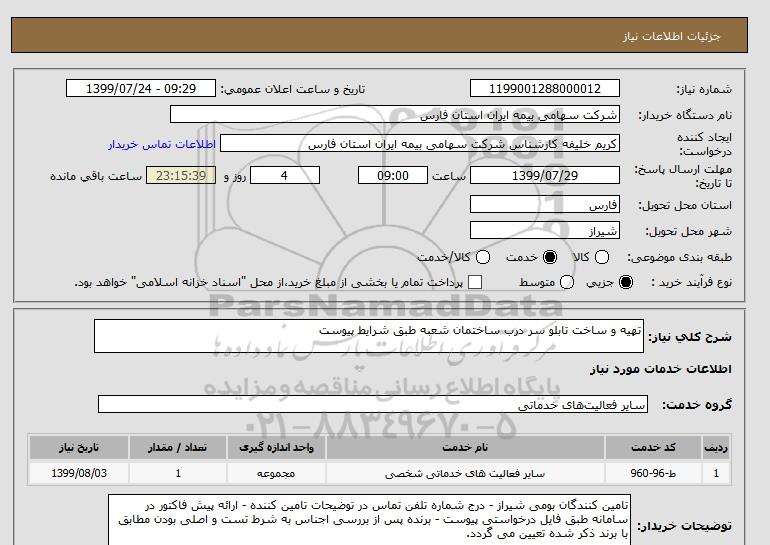Click the ردیف column header
This screenshot has height=545, width=770.
tap(716, 447)
